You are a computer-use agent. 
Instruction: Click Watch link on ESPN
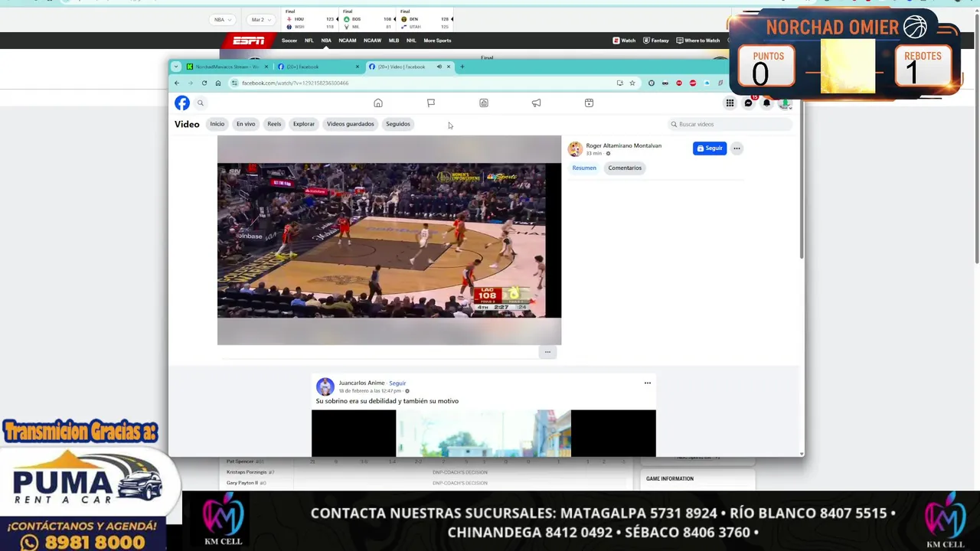[x=624, y=41]
